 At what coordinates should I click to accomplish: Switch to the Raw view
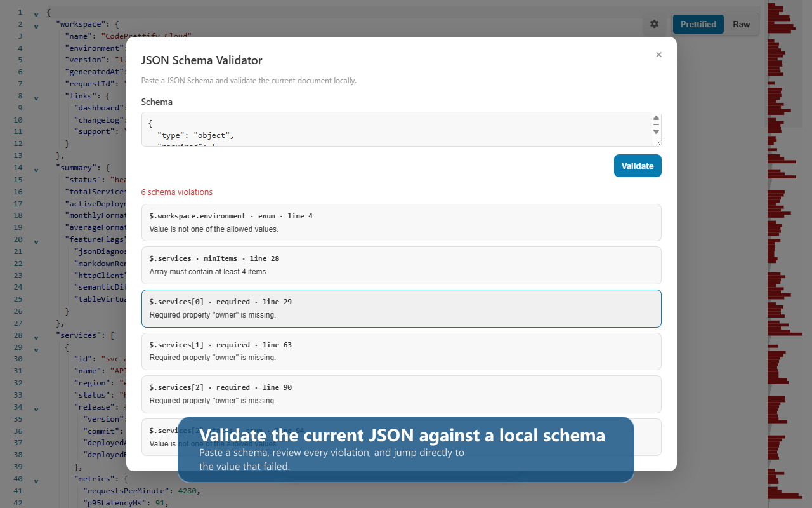(x=741, y=24)
